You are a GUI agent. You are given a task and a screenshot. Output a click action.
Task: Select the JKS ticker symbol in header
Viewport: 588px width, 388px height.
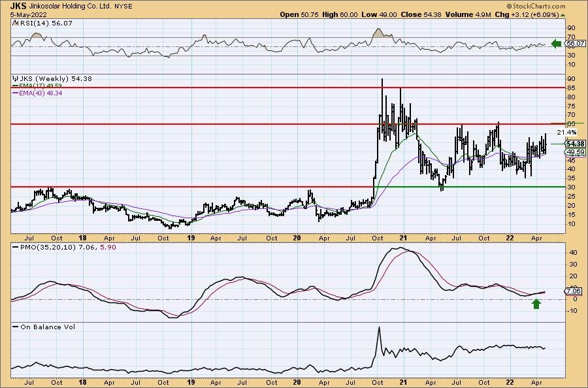coord(18,7)
